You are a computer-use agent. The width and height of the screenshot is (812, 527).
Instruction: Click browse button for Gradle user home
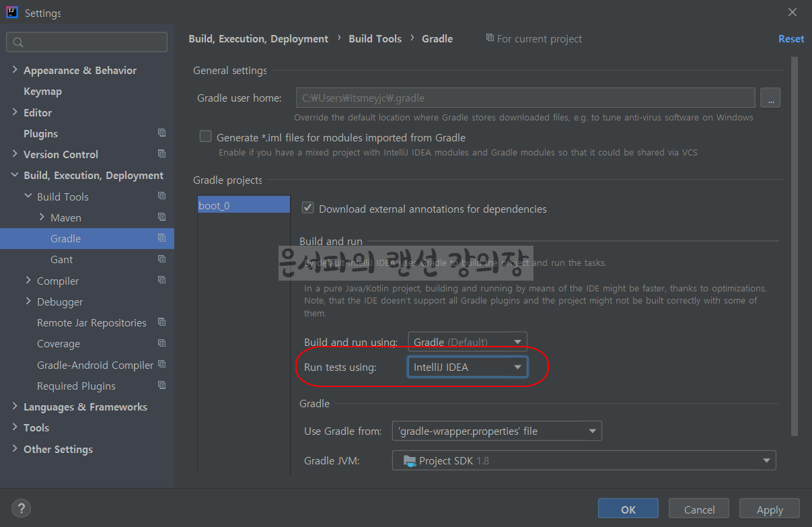coord(770,98)
